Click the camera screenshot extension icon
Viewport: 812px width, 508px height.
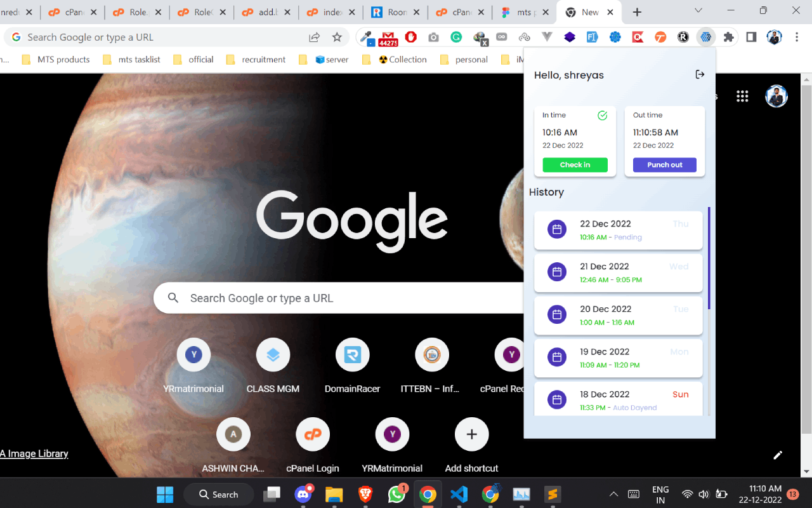point(433,37)
